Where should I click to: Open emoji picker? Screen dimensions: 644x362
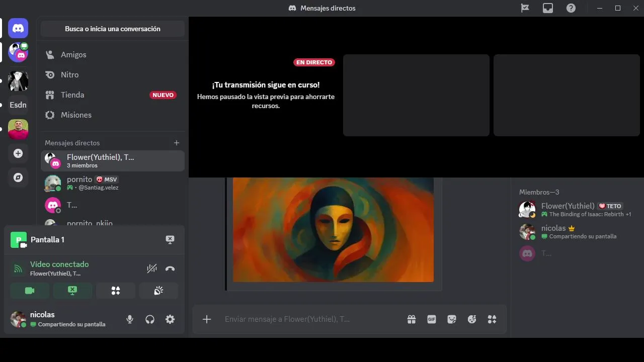472,319
